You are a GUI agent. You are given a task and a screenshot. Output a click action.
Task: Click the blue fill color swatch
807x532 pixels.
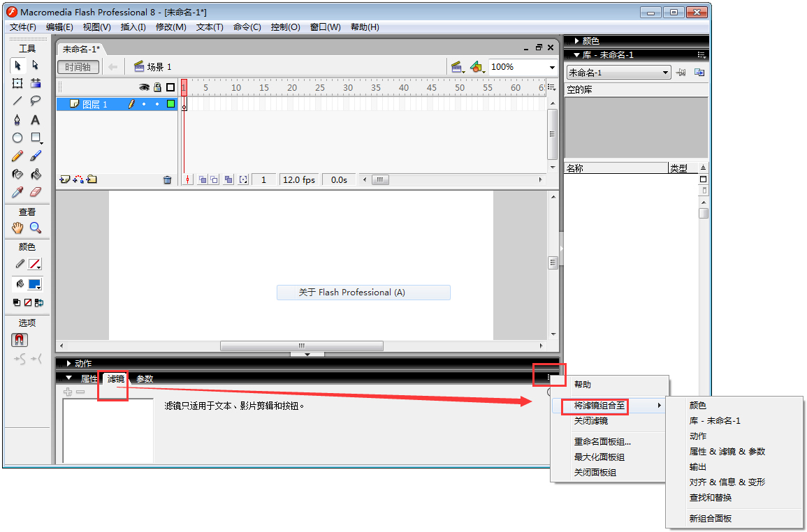[x=34, y=284]
